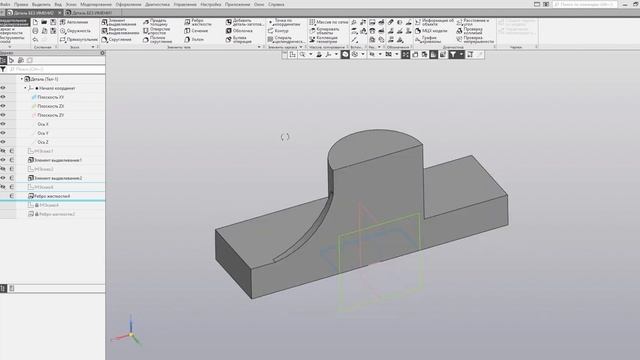Select Элемент выдавливания:2 in the tree
Image resolution: width=640 pixels, height=360 pixels.
coord(58,178)
